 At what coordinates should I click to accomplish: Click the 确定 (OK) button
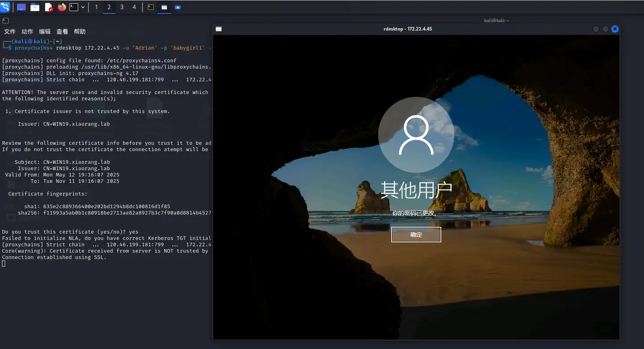pos(416,235)
